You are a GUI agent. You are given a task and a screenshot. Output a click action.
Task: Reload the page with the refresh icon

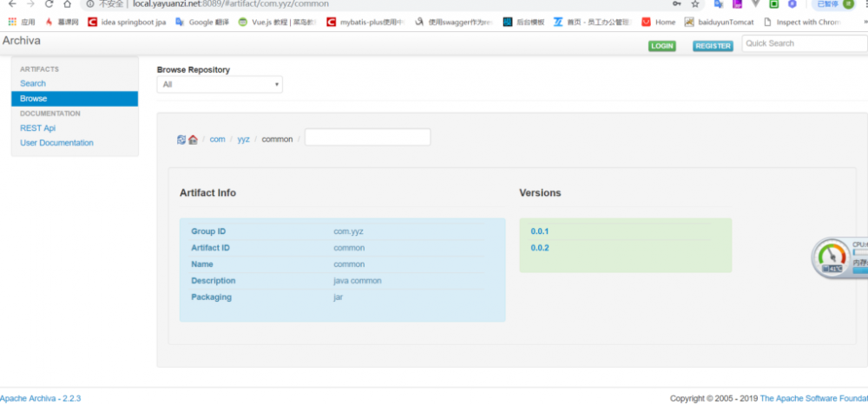49,3
